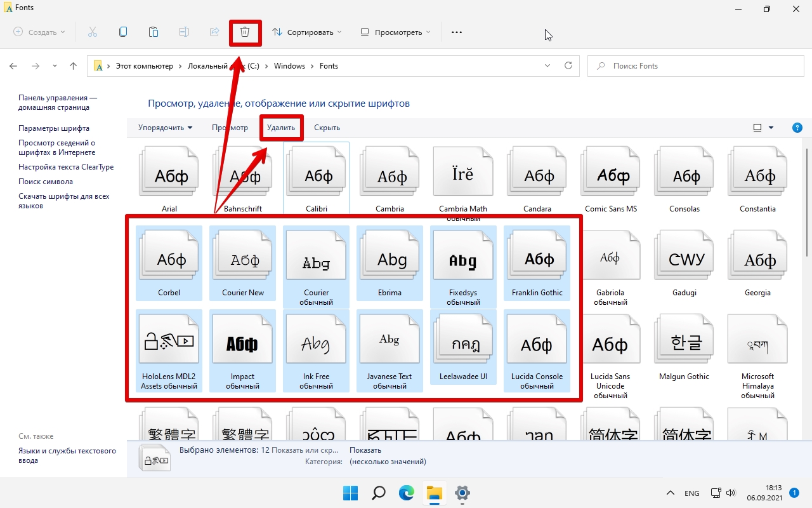Image resolution: width=812 pixels, height=508 pixels.
Task: Refresh the Fonts folder view
Action: (x=568, y=65)
